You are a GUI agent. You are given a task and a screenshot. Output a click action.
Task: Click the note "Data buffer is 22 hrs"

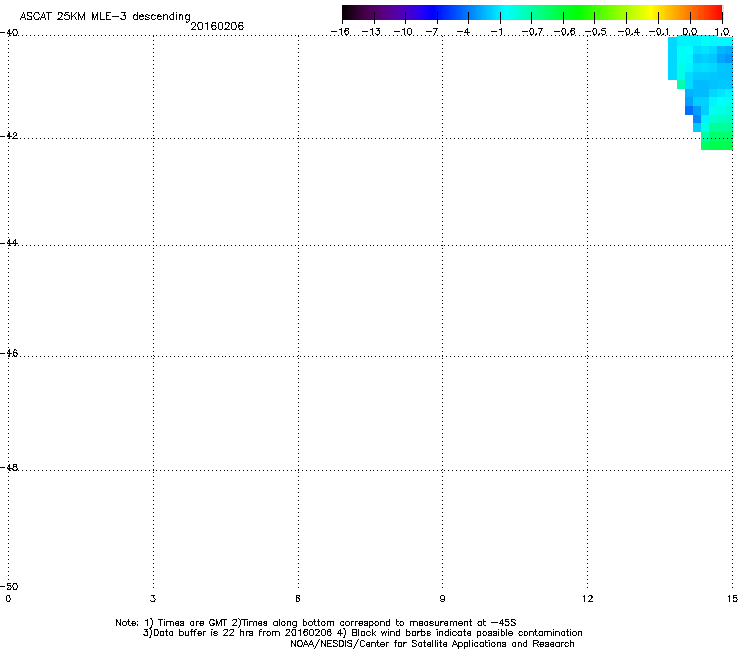point(199,633)
